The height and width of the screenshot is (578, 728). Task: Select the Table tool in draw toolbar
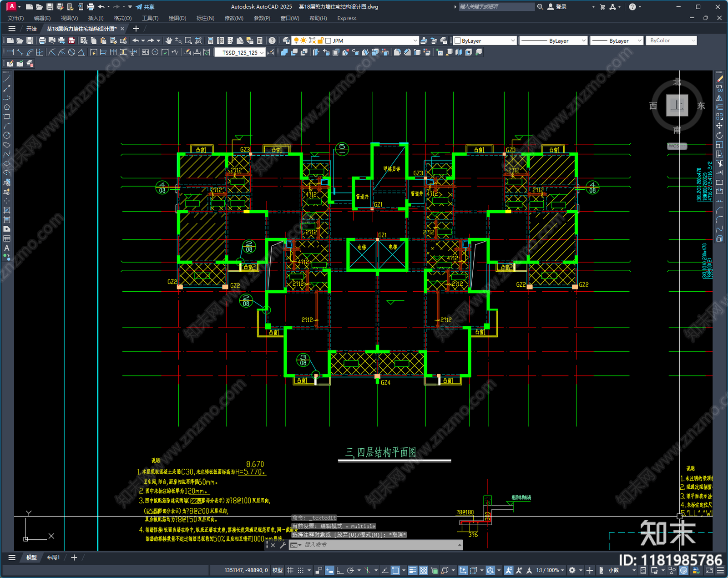point(7,238)
